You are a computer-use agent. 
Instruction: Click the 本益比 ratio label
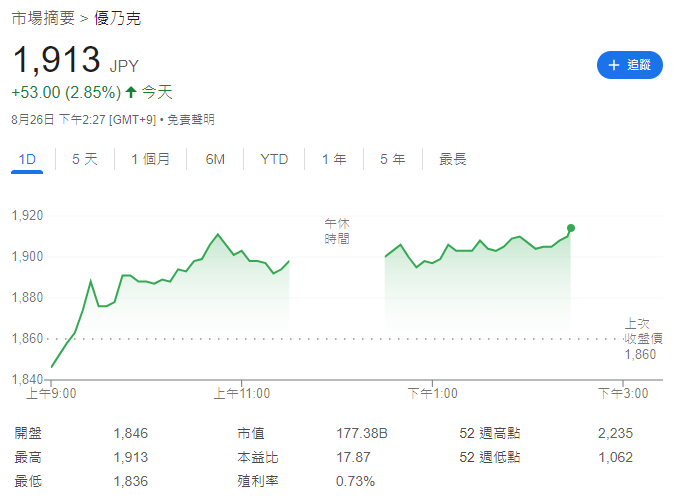pyautogui.click(x=257, y=457)
